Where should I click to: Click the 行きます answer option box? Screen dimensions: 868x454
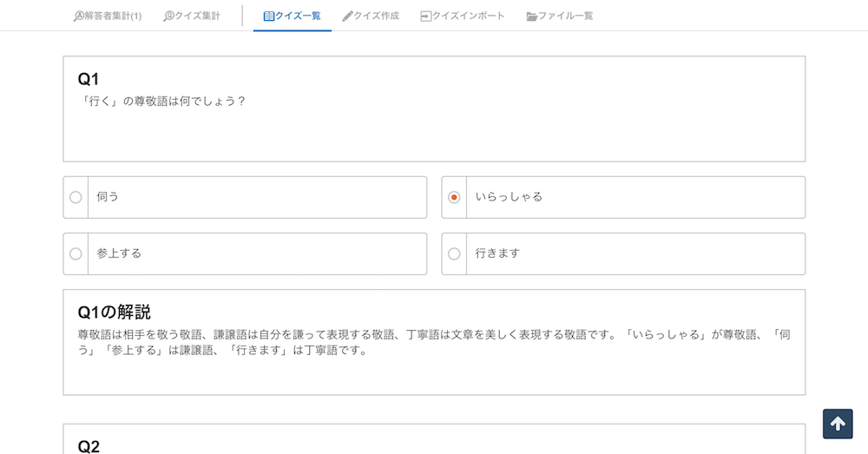[623, 253]
